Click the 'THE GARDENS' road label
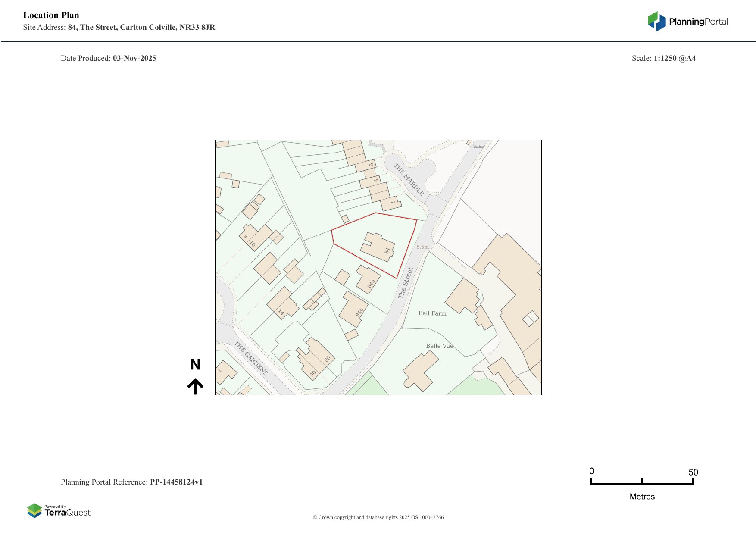Viewport: 756px width, 535px height. [251, 358]
